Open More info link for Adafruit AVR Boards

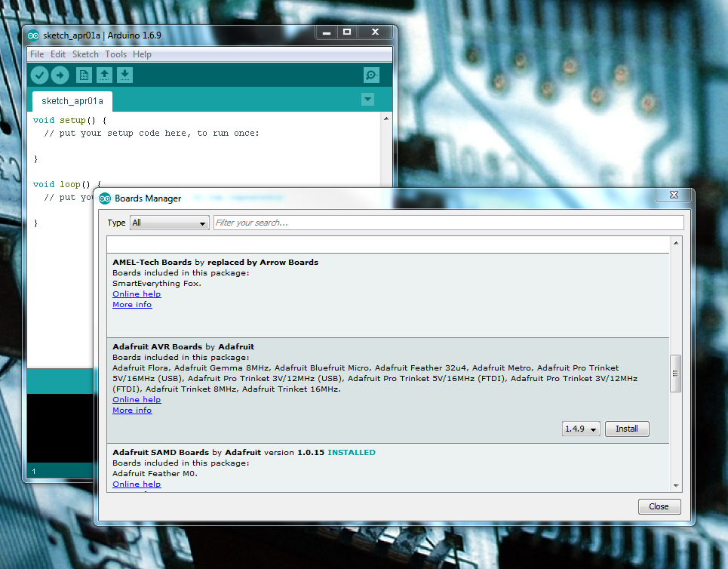click(132, 410)
